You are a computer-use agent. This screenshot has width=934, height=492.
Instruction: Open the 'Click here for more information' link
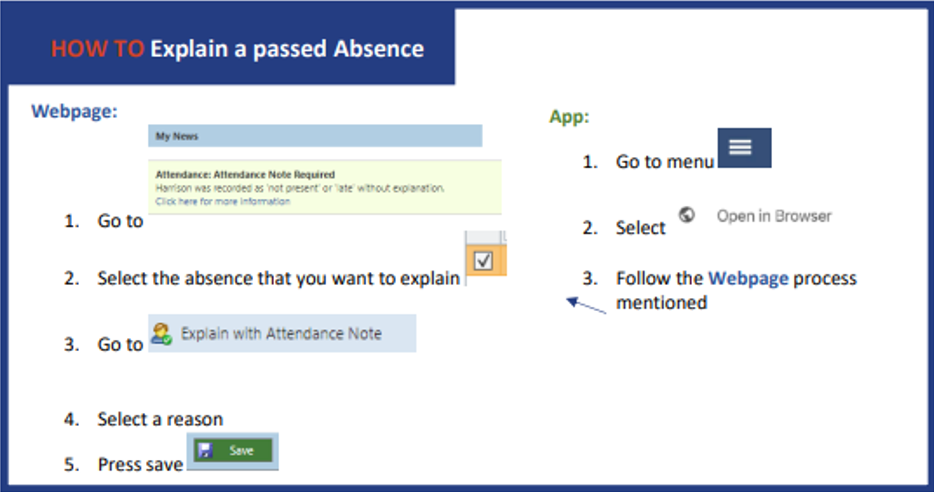(x=222, y=201)
